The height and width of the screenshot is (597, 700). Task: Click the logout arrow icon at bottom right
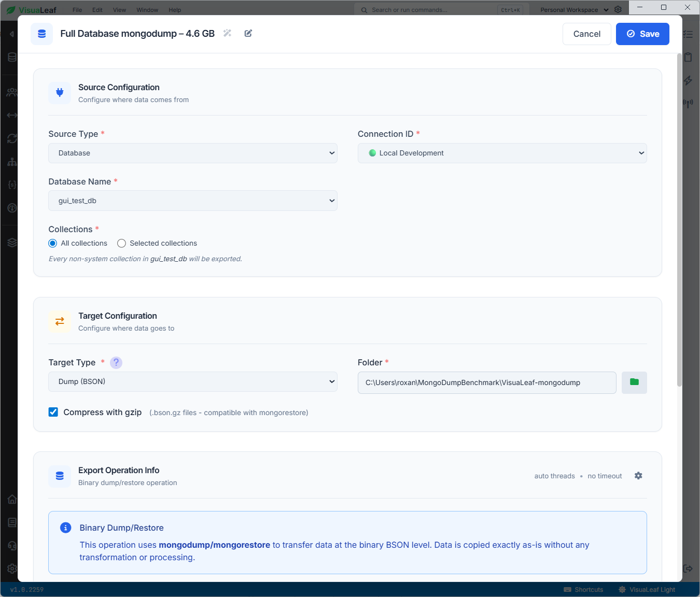click(688, 568)
